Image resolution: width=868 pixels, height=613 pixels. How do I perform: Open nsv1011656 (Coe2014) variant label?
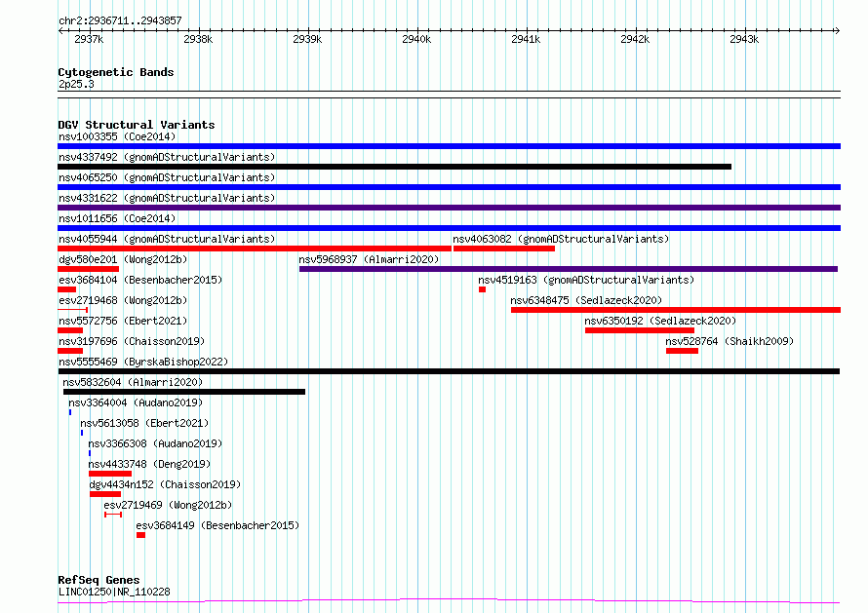(x=117, y=218)
